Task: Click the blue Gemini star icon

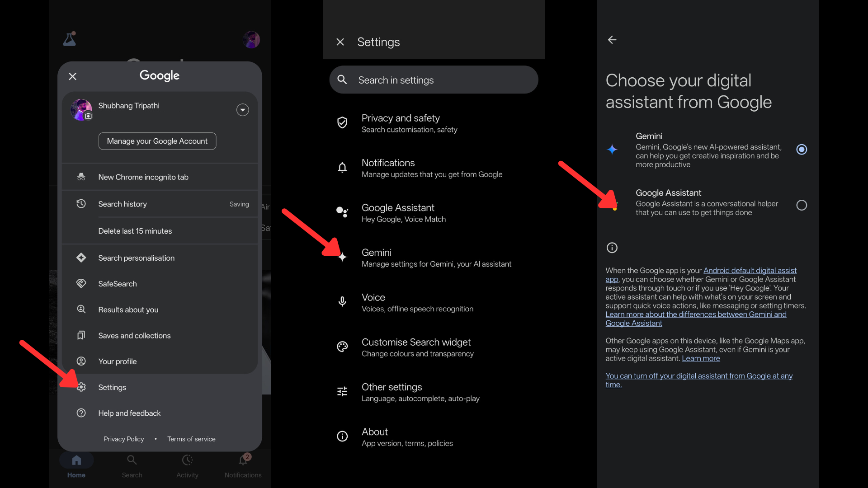Action: pos(612,150)
